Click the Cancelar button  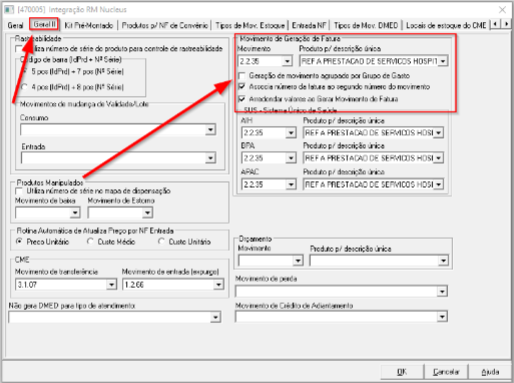[446, 372]
